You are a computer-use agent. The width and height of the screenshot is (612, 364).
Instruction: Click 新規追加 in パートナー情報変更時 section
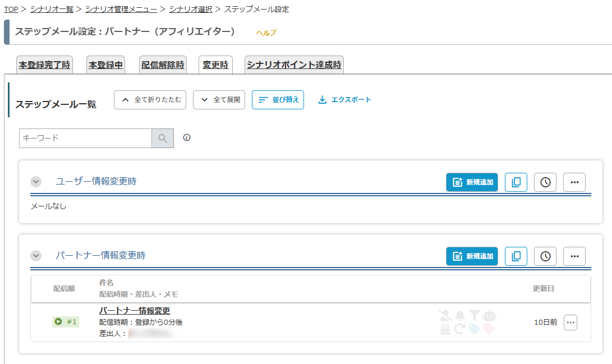click(472, 256)
